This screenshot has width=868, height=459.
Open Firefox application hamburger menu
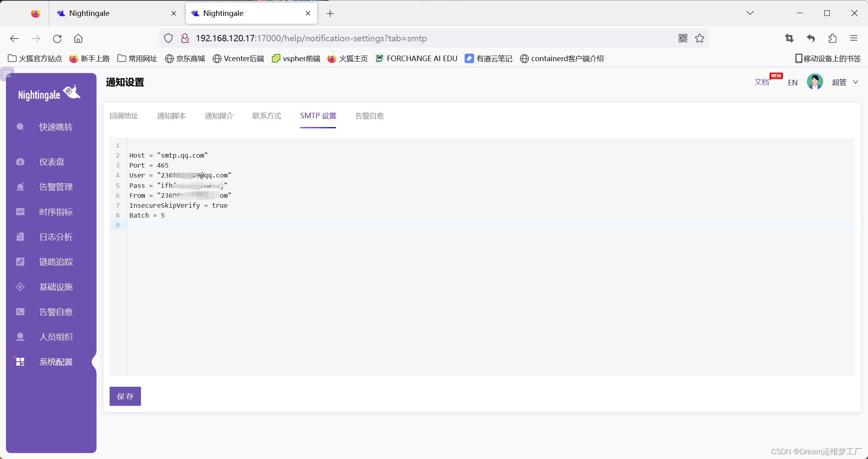tap(854, 38)
